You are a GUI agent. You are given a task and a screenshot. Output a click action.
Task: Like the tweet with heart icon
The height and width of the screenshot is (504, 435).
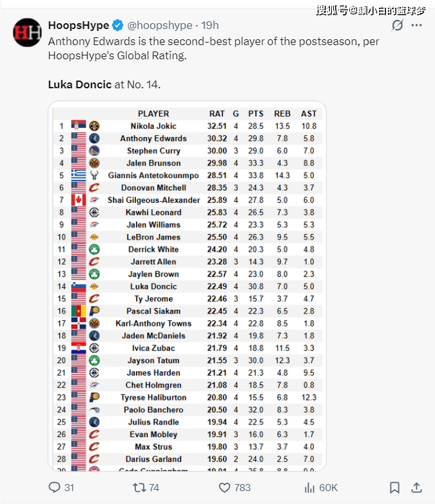[224, 488]
